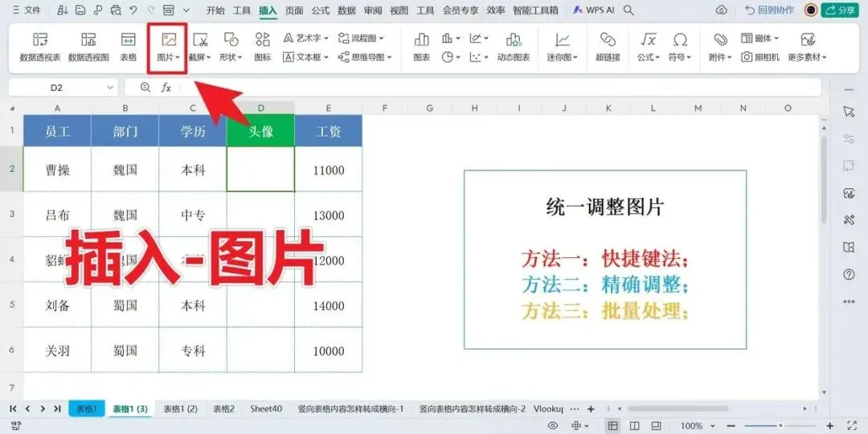Switch to the 开始 home tab
This screenshot has height=434, width=868.
(x=215, y=10)
